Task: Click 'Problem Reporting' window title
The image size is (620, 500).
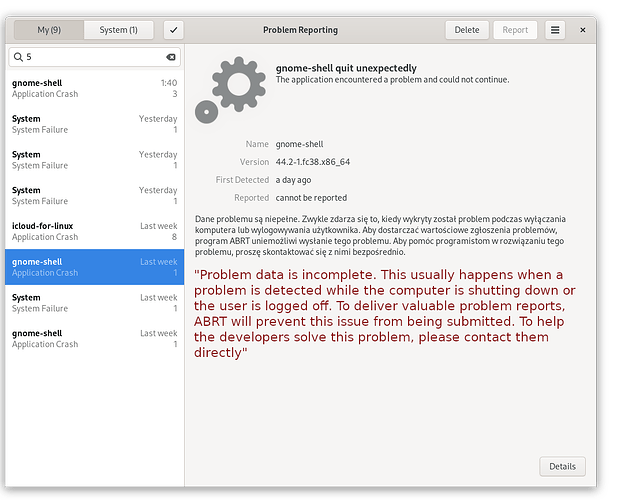Action: click(x=301, y=30)
